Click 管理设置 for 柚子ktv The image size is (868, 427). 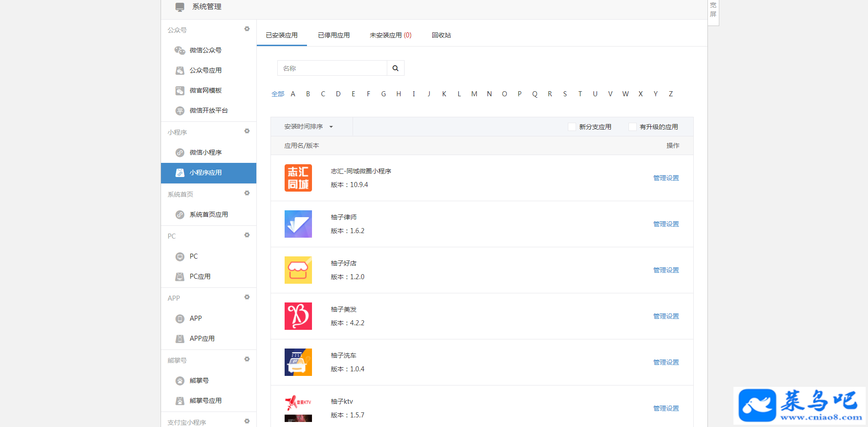[666, 408]
